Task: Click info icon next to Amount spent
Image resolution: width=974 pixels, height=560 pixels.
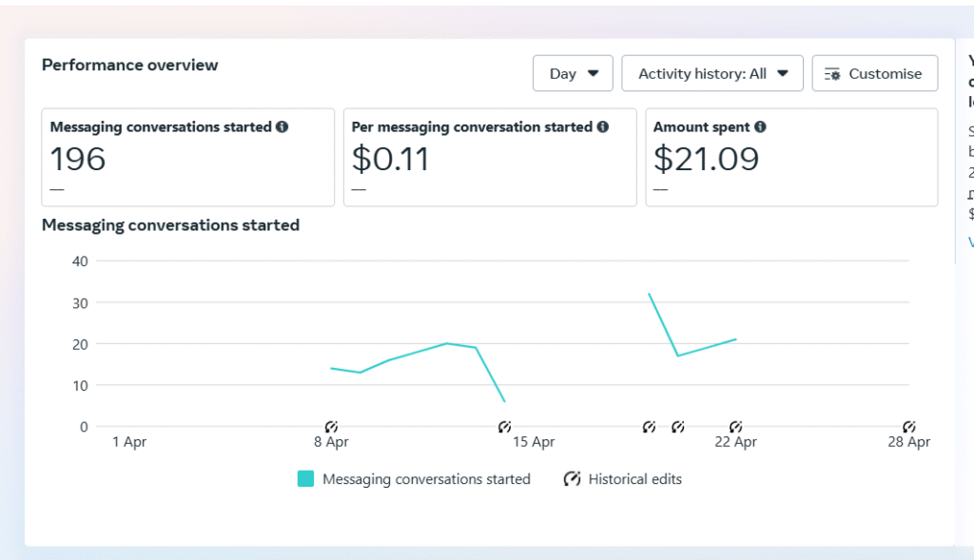Action: (x=760, y=127)
